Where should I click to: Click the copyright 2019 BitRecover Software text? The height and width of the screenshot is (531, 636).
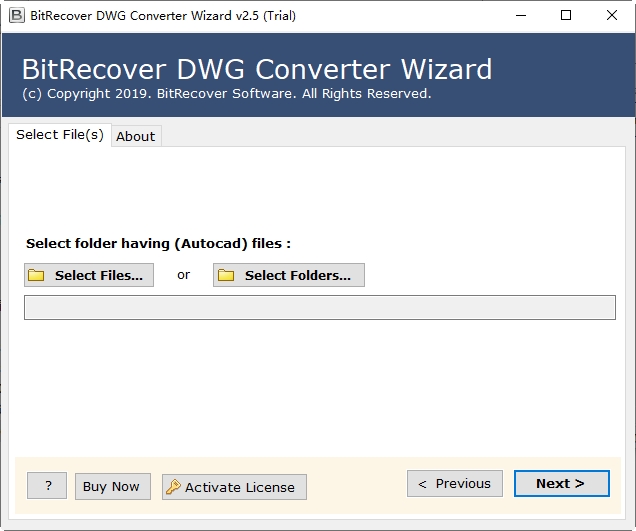tap(227, 94)
